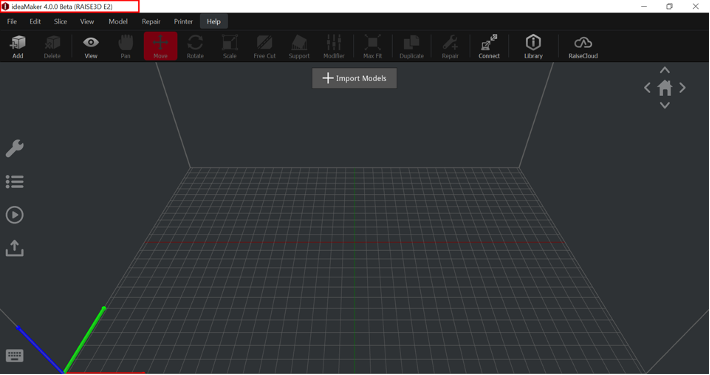Open the Free Cut tool
710x375 pixels.
pyautogui.click(x=264, y=46)
